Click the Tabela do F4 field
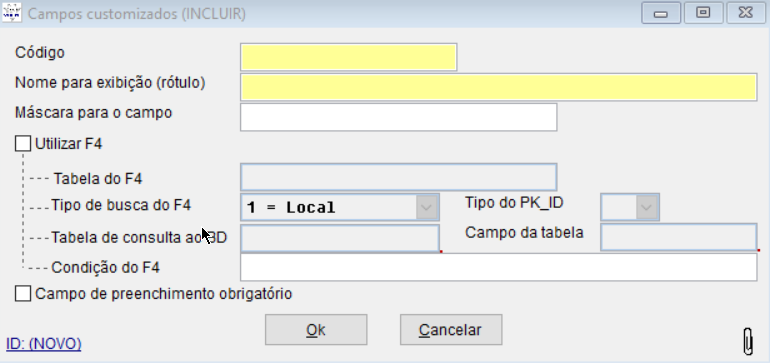Viewport: 770px width, 363px height. click(398, 177)
